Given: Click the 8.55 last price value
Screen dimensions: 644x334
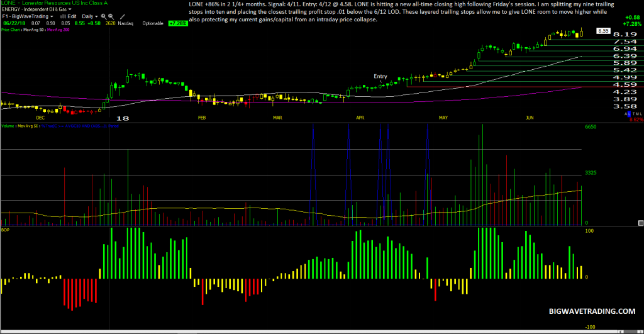Looking at the screenshot, I should [x=80, y=23].
